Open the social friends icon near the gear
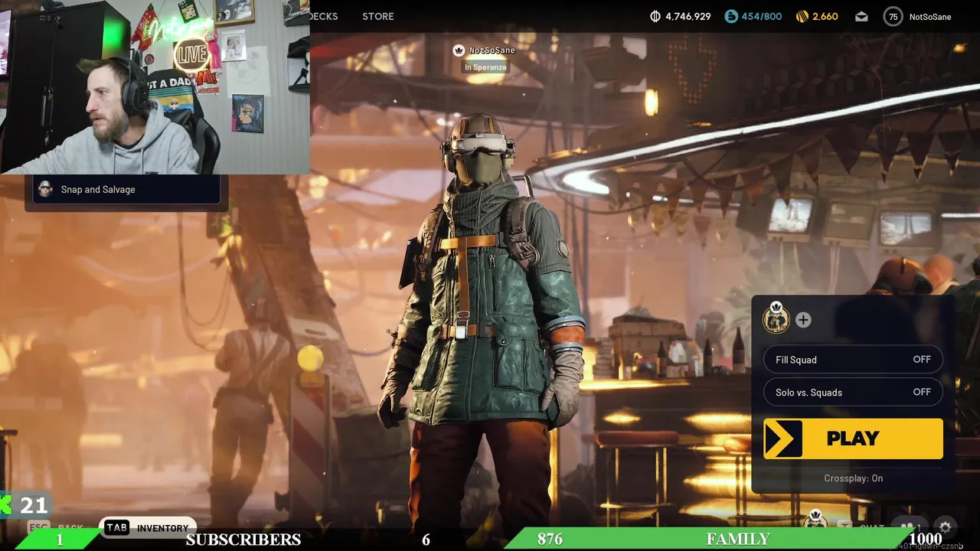 tap(910, 527)
